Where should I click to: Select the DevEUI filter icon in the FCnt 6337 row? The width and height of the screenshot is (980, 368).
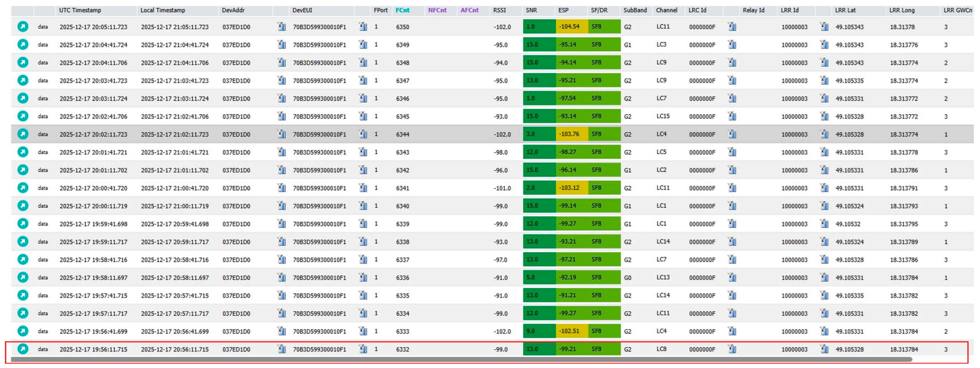(x=363, y=259)
